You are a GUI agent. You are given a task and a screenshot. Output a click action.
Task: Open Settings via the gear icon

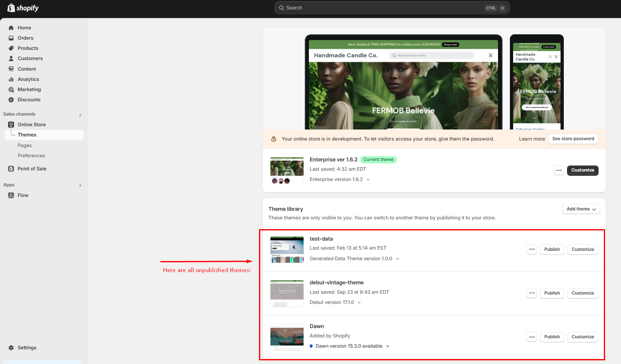11,348
